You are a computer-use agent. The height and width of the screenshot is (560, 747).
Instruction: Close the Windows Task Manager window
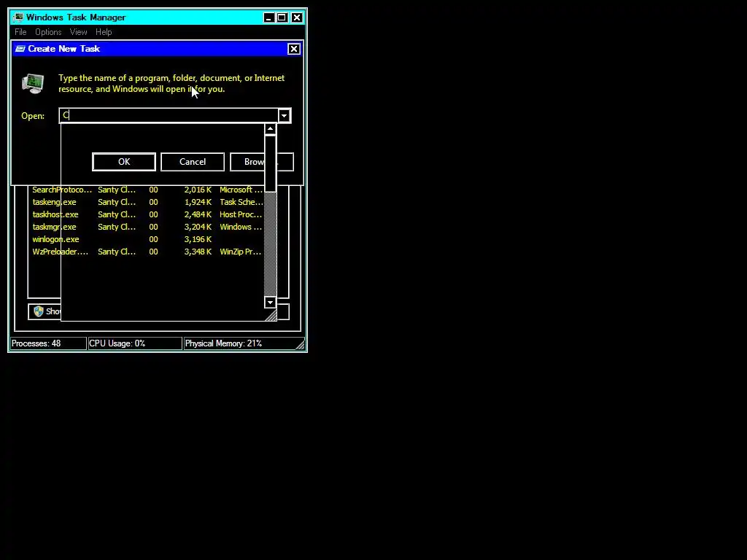(297, 17)
